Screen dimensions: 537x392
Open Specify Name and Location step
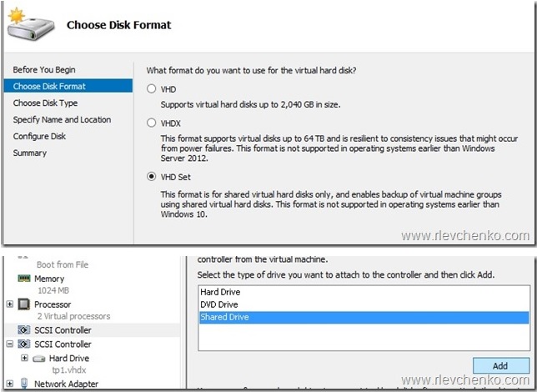pos(62,119)
